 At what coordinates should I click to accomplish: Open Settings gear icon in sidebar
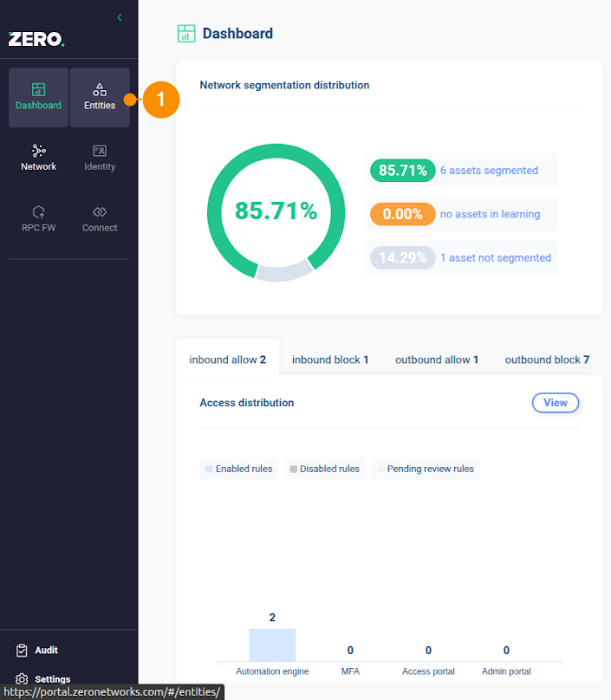tap(23, 680)
